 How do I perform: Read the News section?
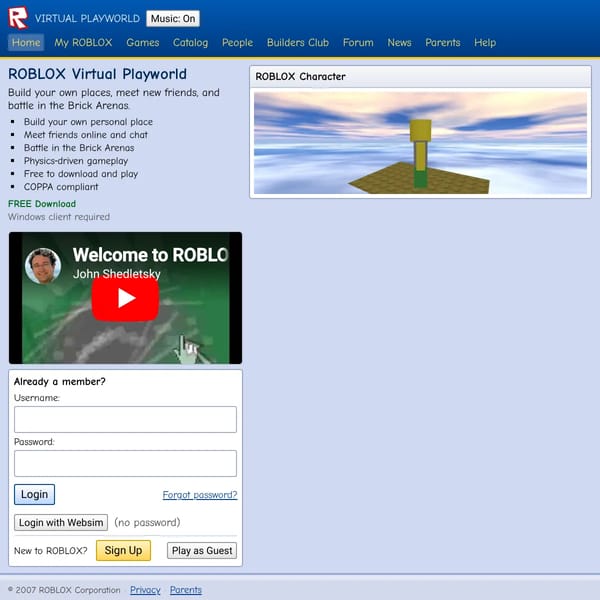point(399,42)
